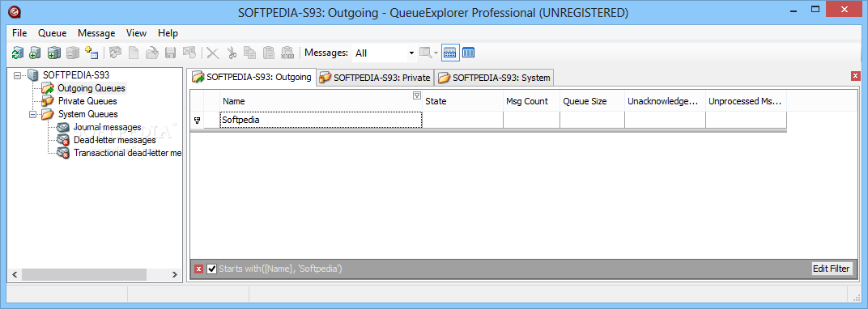Click the cut scissors toolbar icon

232,53
